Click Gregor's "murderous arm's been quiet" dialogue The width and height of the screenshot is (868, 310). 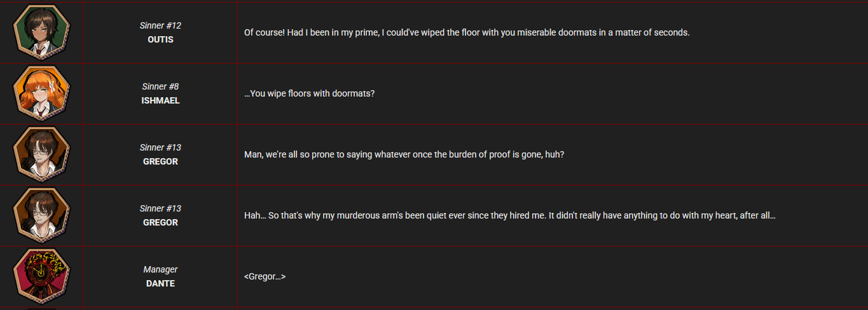point(509,215)
